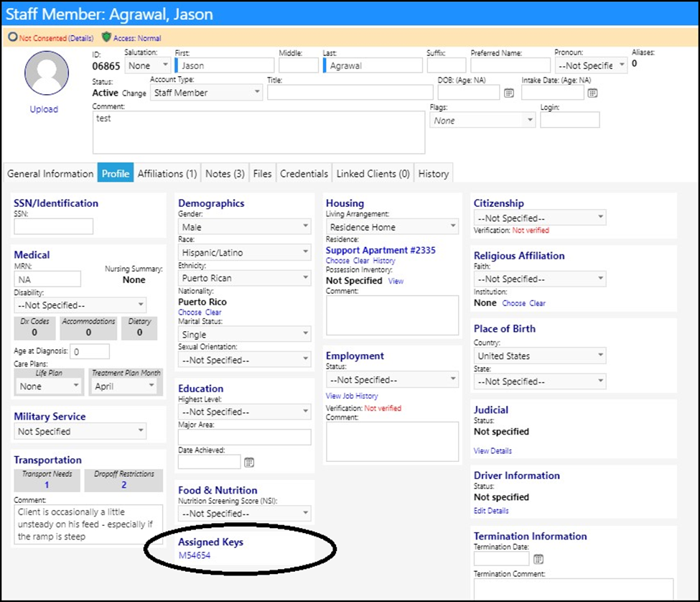Expand the Account Type dropdown
This screenshot has width=700, height=602.
click(206, 93)
